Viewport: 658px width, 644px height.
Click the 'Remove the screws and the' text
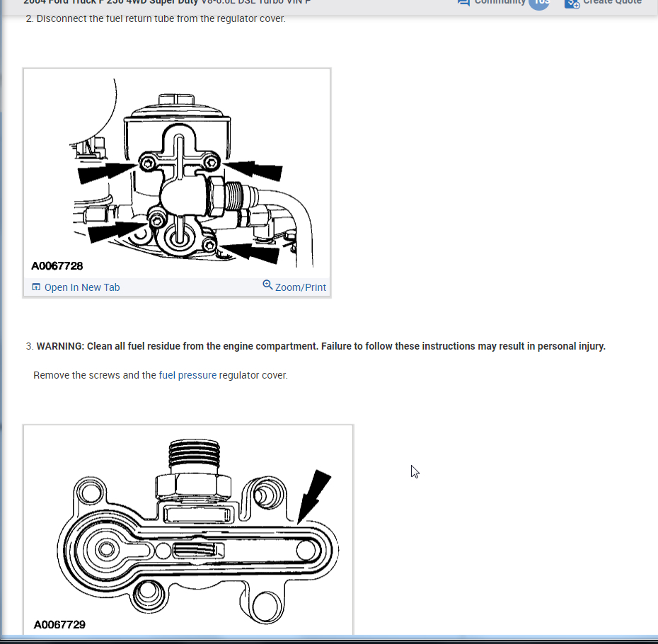click(95, 375)
